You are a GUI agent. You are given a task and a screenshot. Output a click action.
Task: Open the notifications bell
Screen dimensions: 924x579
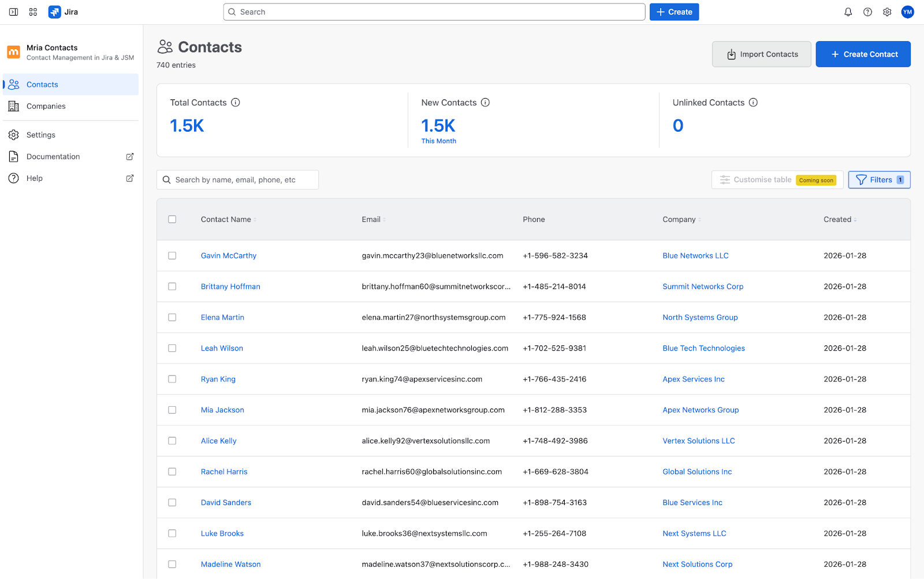coord(848,12)
